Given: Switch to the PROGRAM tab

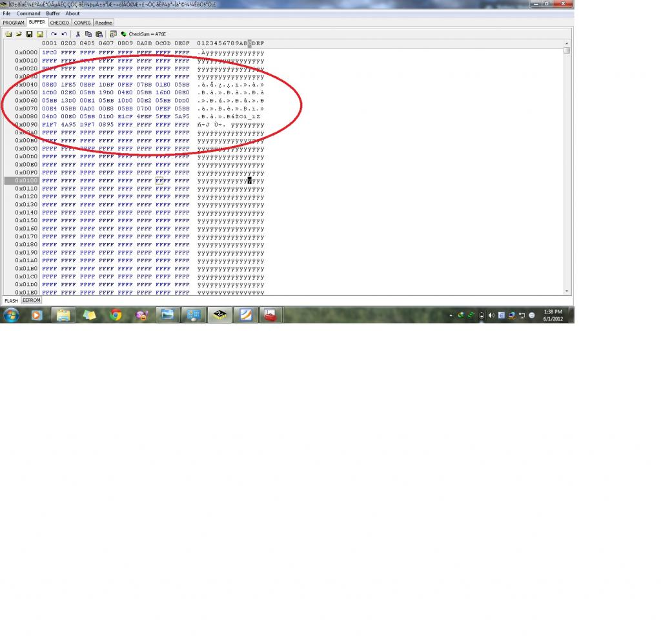Looking at the screenshot, I should (14, 23).
